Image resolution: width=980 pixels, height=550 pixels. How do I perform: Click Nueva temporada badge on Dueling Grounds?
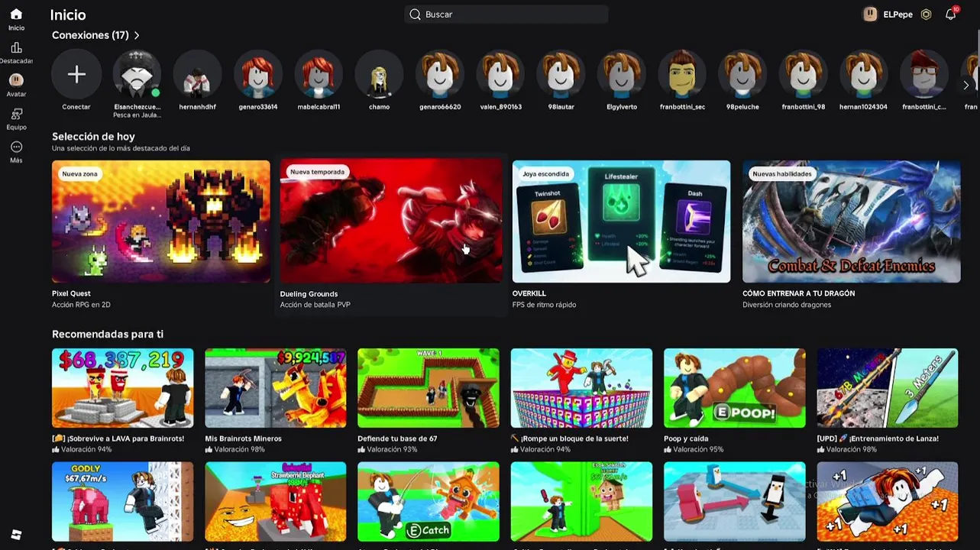(317, 172)
